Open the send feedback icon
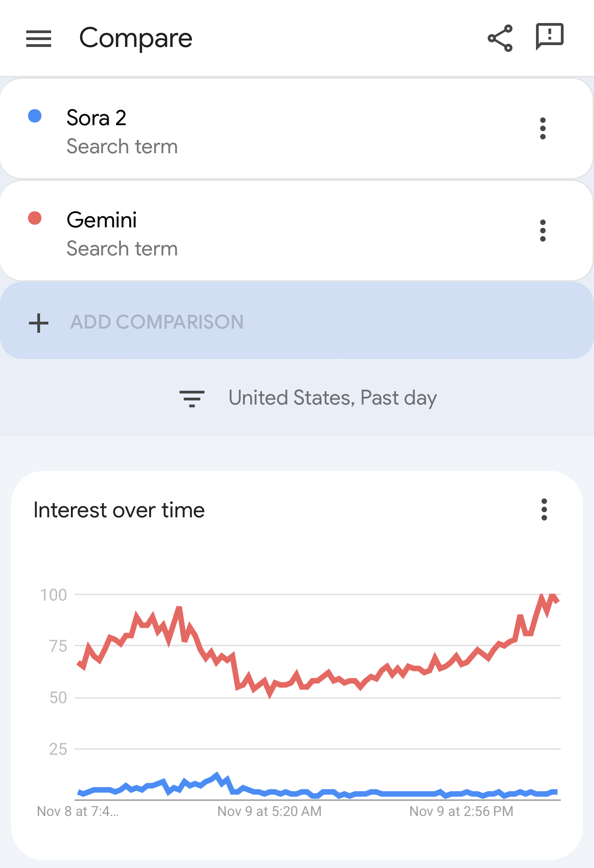 (x=549, y=36)
